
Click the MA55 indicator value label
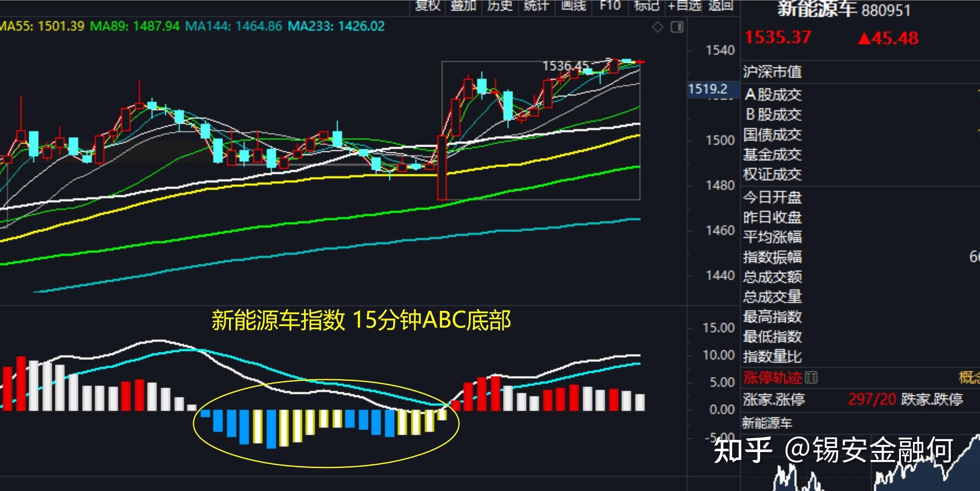click(x=42, y=26)
